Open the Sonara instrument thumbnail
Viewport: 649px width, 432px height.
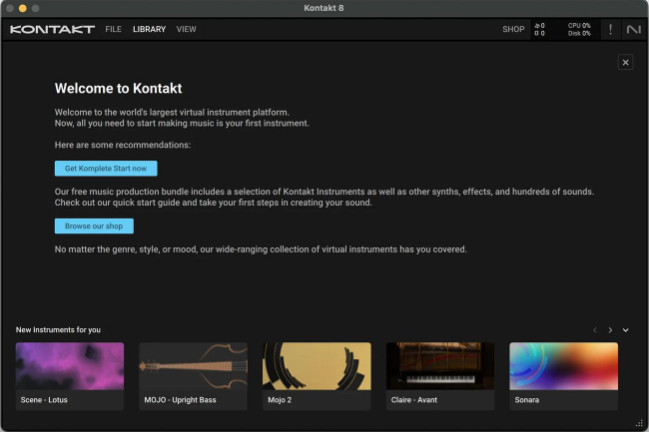(563, 366)
